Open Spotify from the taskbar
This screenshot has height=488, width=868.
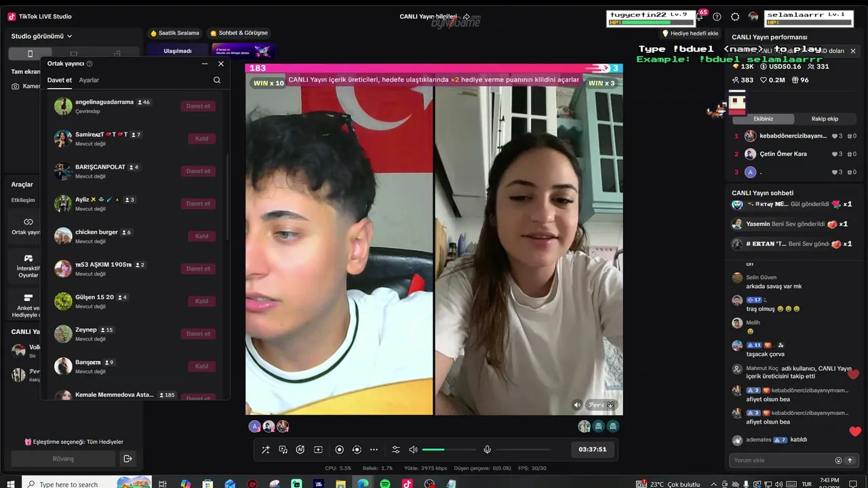385,484
